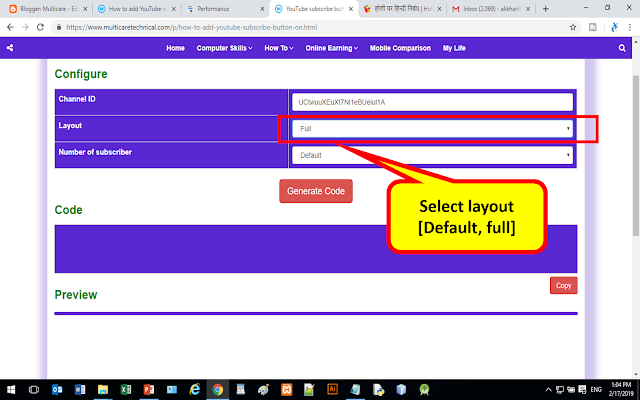Screen dimensions: 640x400
Task: Click the Configure heading
Action: click(81, 74)
